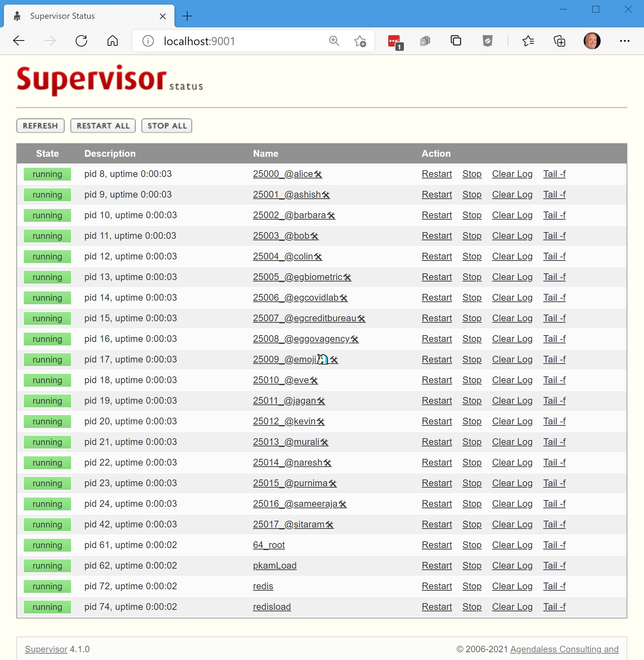Open the shield extension icon
This screenshot has height=660, width=644.
[x=488, y=41]
